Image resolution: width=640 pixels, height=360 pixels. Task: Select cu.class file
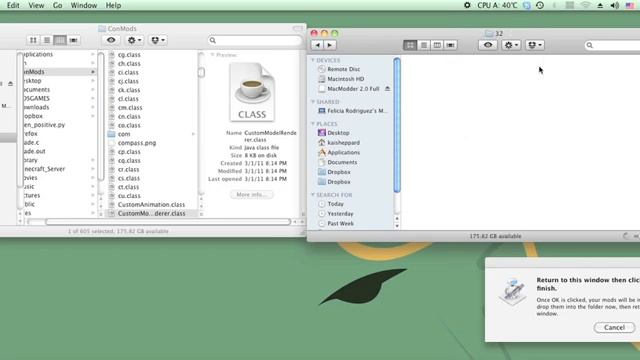point(129,196)
